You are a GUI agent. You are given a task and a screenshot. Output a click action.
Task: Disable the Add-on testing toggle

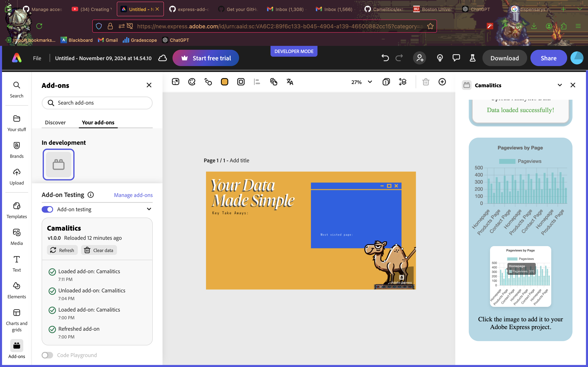(47, 209)
